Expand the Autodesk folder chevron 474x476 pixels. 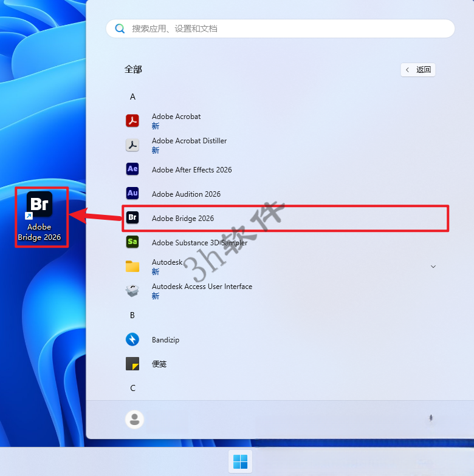433,267
